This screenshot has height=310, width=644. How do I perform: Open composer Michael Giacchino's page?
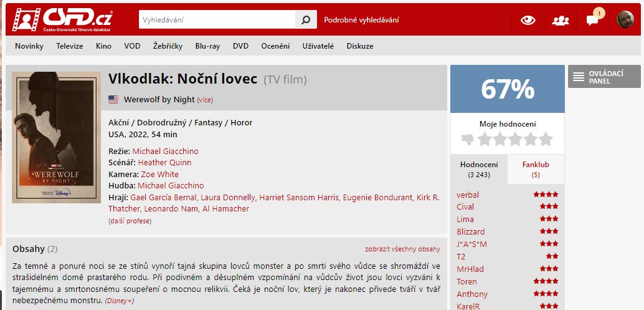(171, 185)
